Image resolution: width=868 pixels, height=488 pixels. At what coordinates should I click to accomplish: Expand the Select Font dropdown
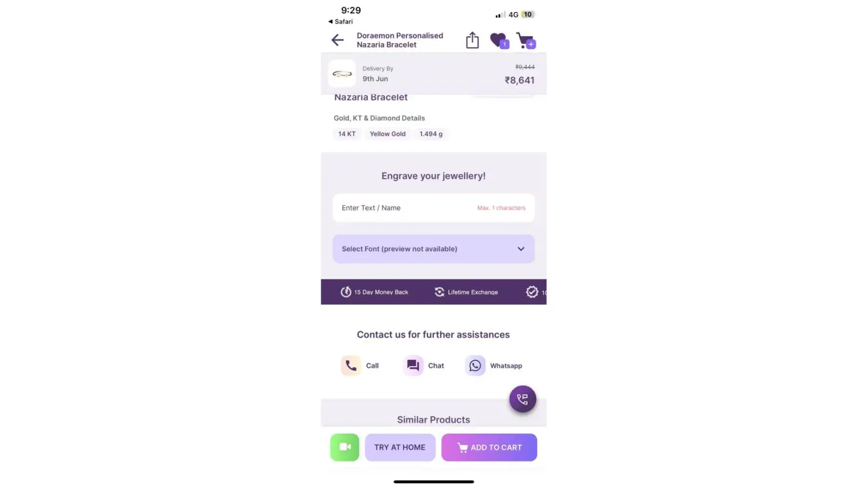[434, 249]
